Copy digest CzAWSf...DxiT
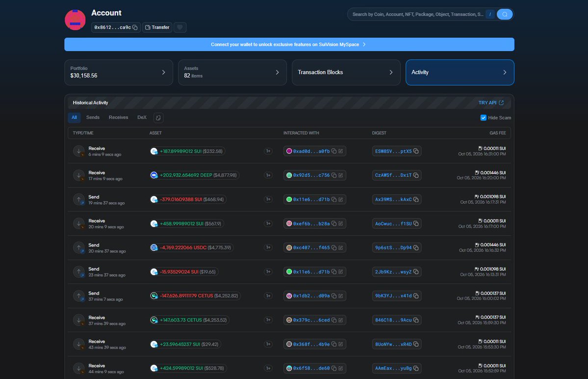The width and height of the screenshot is (588, 379). pyautogui.click(x=416, y=175)
